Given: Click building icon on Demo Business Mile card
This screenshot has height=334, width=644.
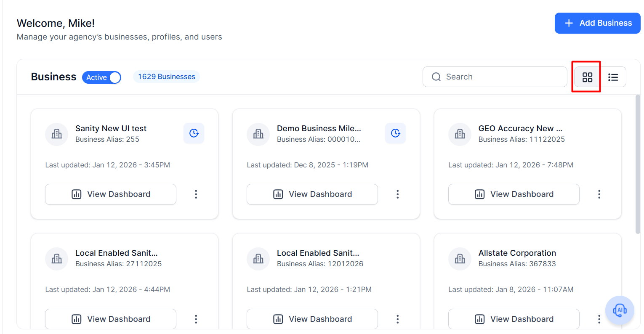Looking at the screenshot, I should [x=258, y=134].
